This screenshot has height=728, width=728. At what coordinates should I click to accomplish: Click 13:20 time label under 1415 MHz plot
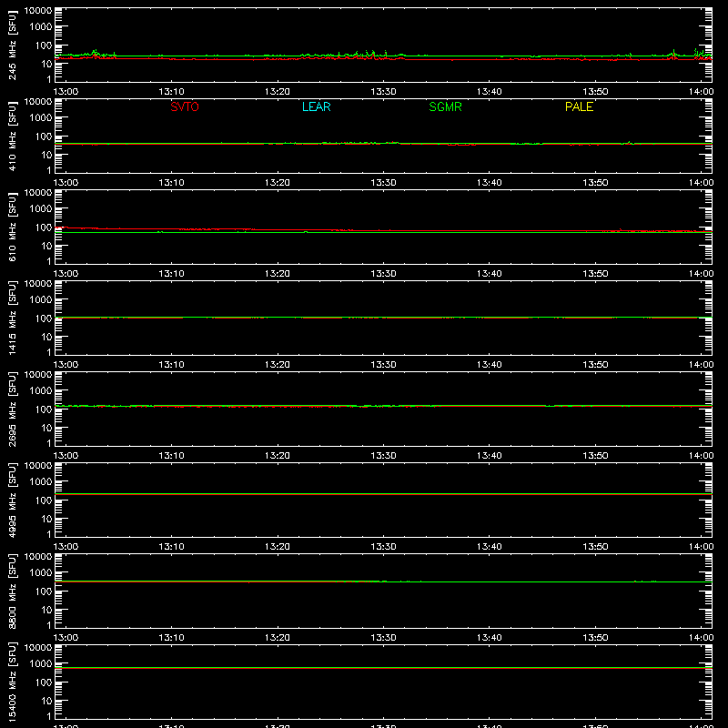[x=278, y=365]
